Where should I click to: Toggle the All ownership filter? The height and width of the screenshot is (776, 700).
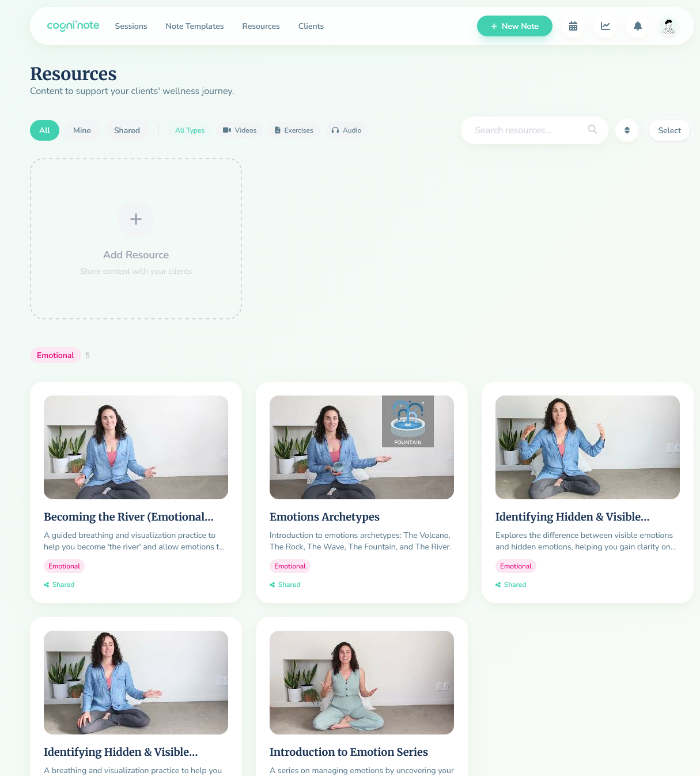pos(44,130)
